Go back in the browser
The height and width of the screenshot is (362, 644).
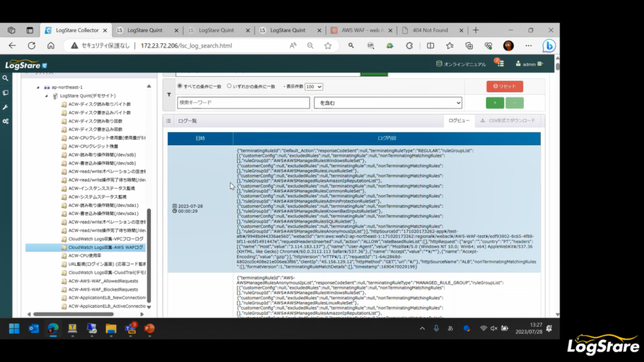(12, 45)
